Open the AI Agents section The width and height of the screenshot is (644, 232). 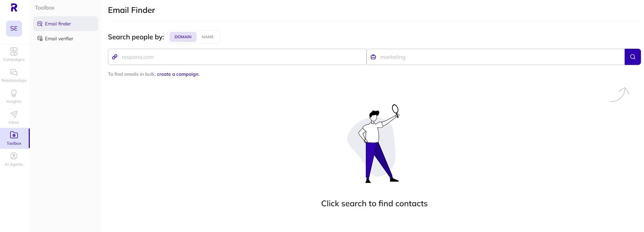pos(14,159)
